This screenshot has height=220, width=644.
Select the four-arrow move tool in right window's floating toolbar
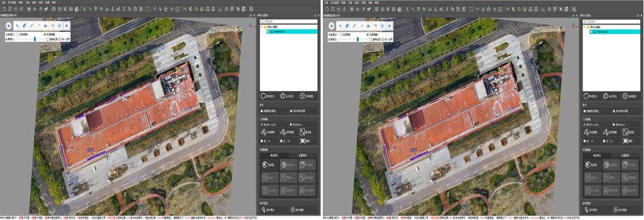[x=382, y=26]
